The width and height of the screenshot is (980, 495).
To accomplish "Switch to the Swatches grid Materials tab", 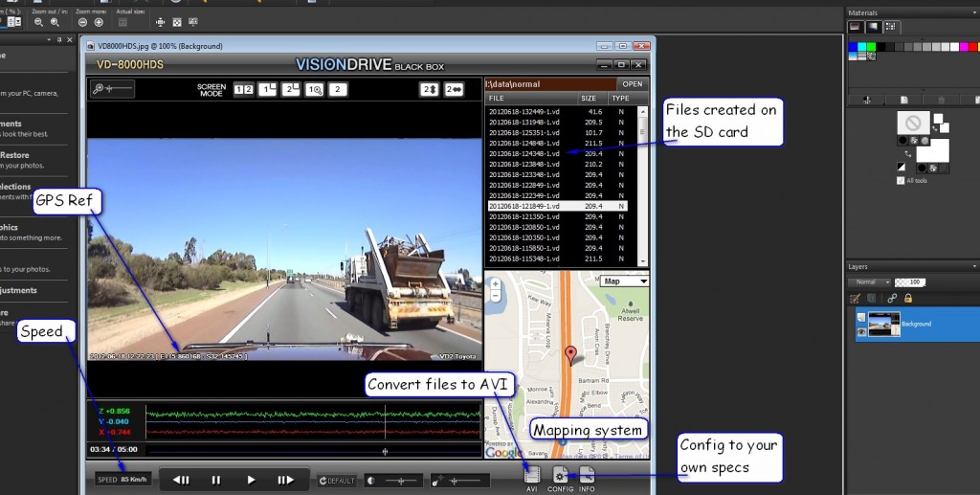I will [x=891, y=26].
